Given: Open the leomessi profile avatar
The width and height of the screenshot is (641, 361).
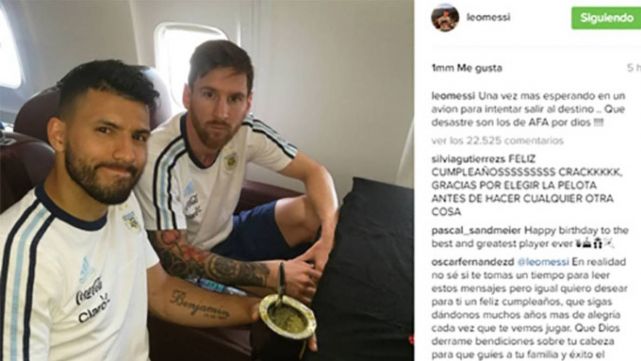Looking at the screenshot, I should (445, 17).
